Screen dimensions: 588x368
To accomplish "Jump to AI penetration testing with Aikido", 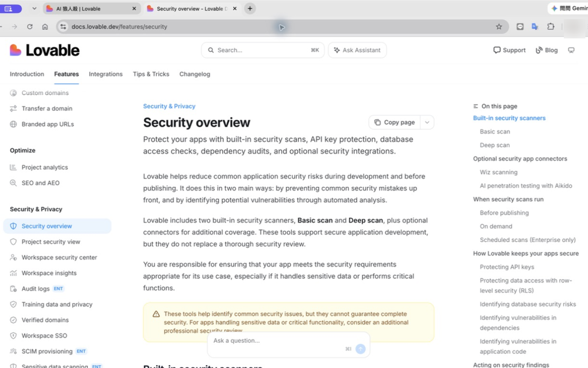I will click(526, 186).
